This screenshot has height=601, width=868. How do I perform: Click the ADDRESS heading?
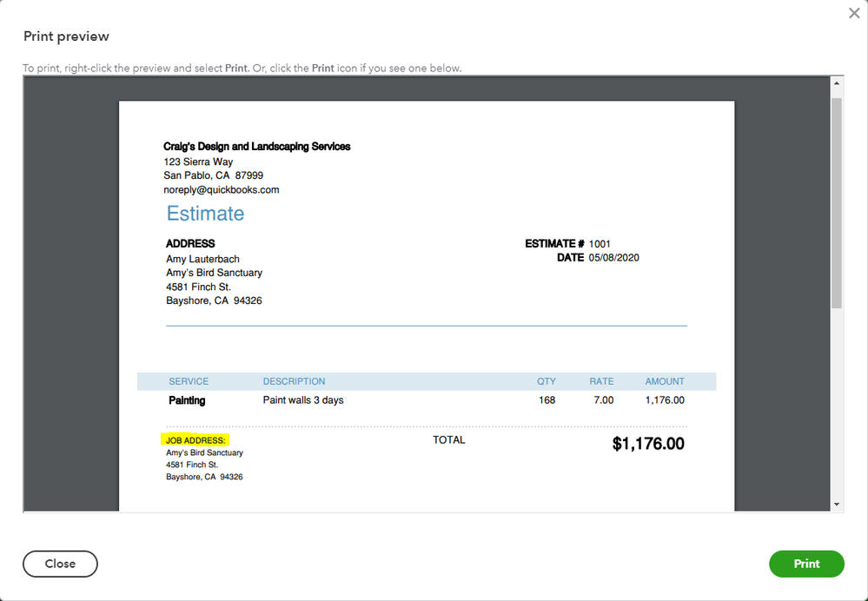[190, 243]
